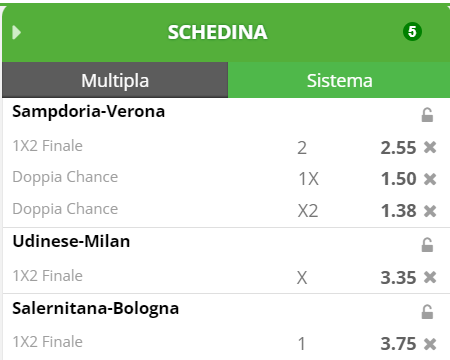Image resolution: width=450 pixels, height=360 pixels.
Task: Click the 2.55 odds value
Action: pos(398,148)
